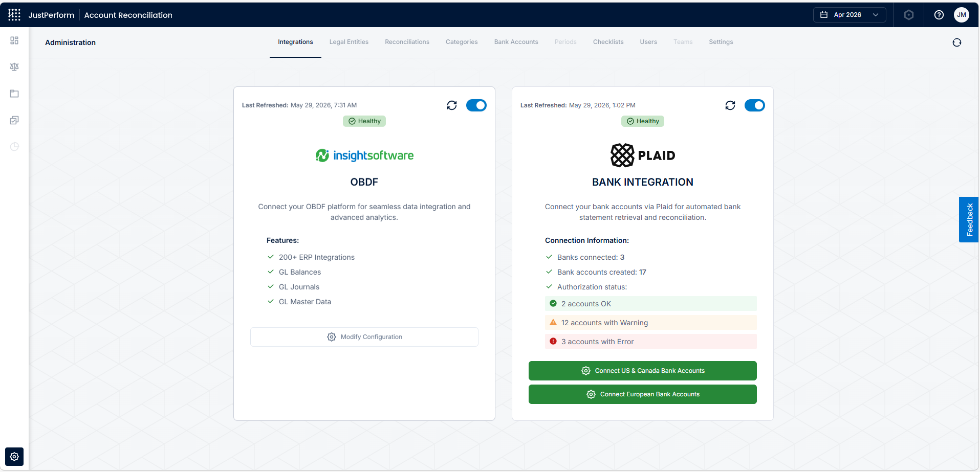Image resolution: width=980 pixels, height=472 pixels.
Task: Click the Connection Information heading
Action: pyautogui.click(x=587, y=240)
